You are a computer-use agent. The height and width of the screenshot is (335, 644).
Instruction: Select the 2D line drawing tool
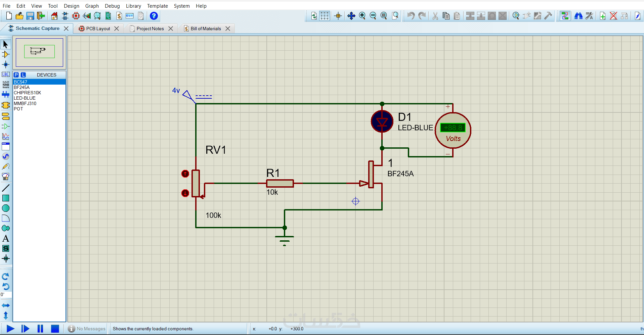[6, 188]
